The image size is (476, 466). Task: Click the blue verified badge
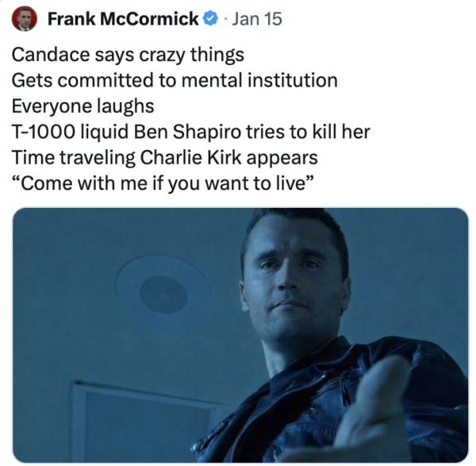[x=211, y=19]
